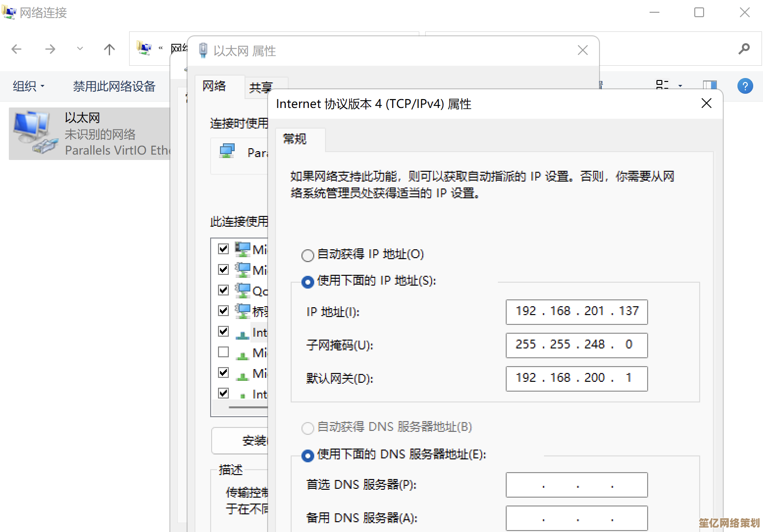763x532 pixels.
Task: Click the change view layout icon
Action: tap(662, 85)
